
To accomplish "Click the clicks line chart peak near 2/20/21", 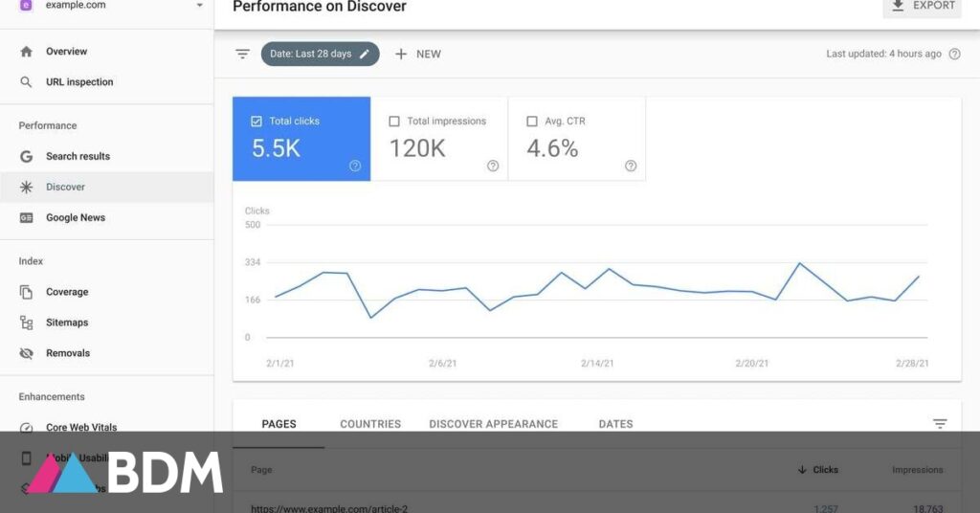I will pos(799,263).
